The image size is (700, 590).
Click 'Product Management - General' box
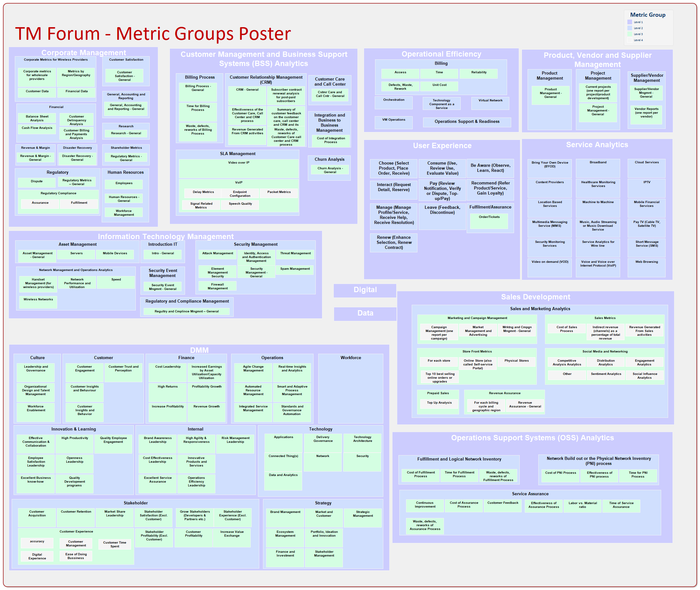[550, 96]
